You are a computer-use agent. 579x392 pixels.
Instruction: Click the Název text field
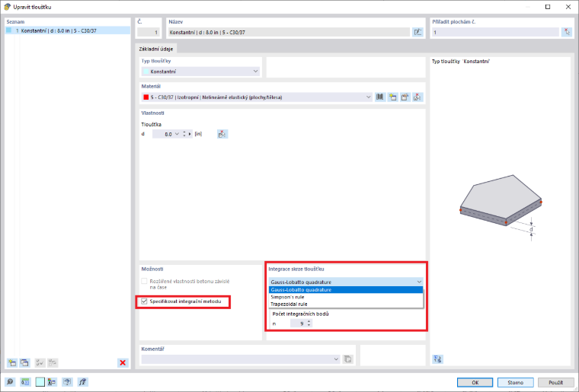tap(289, 32)
